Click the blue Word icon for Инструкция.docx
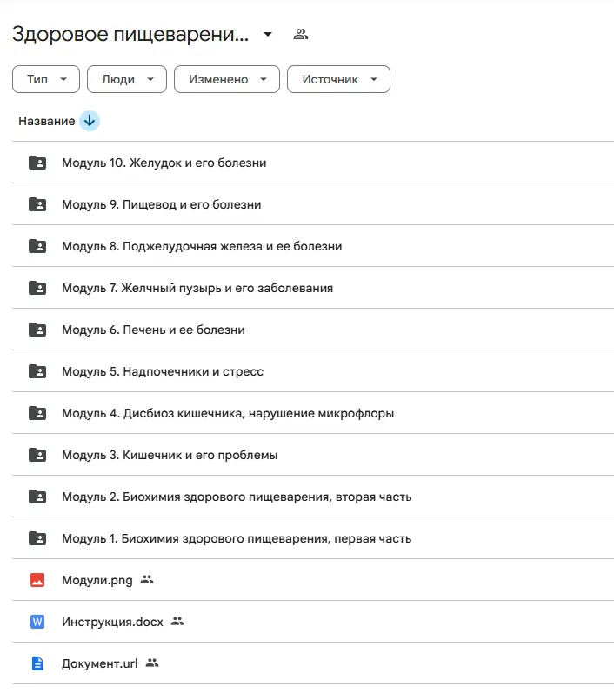614x700 pixels. coord(37,622)
